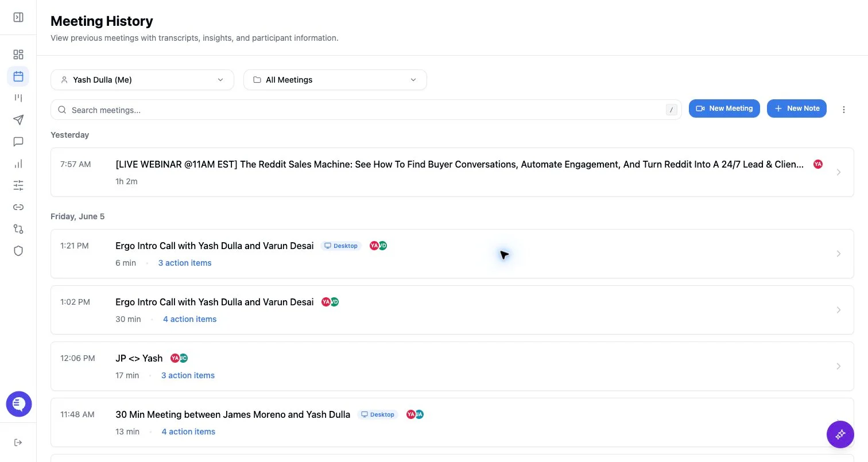The height and width of the screenshot is (462, 868).
Task: Click the magnifier icon in search bar
Action: tap(62, 110)
